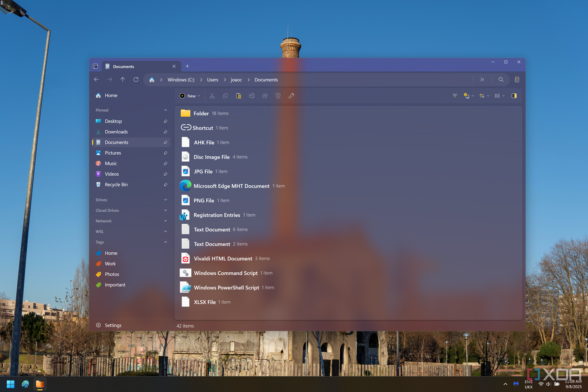This screenshot has height=392, width=588.
Task: Click the Paste clipboard icon
Action: pos(239,96)
